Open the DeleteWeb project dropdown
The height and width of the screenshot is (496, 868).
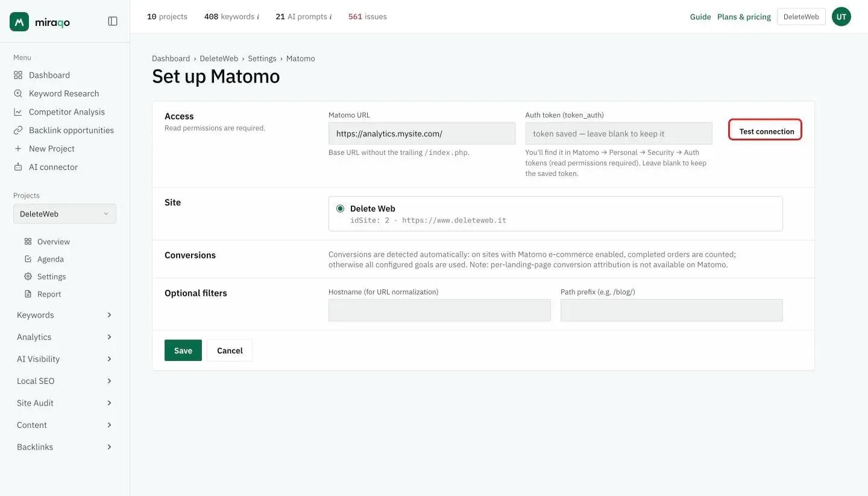(x=64, y=214)
